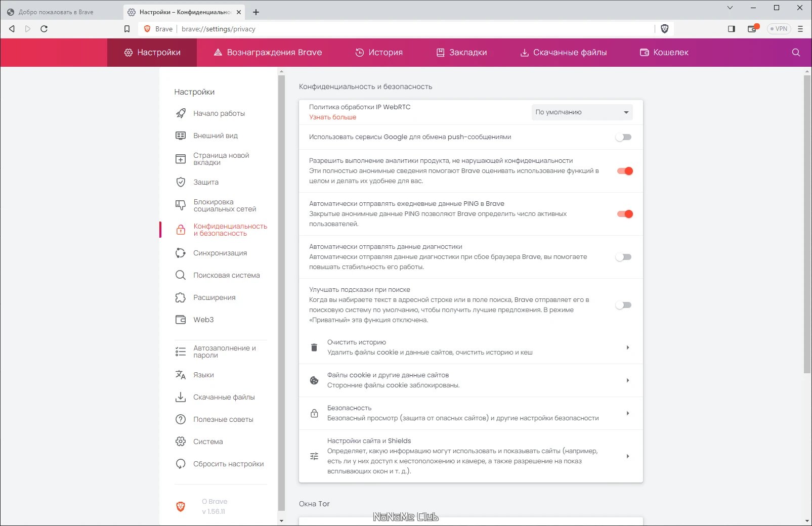Viewport: 812px width, 526px height.
Task: Open the Brave wallet toolbar icon
Action: [753, 28]
